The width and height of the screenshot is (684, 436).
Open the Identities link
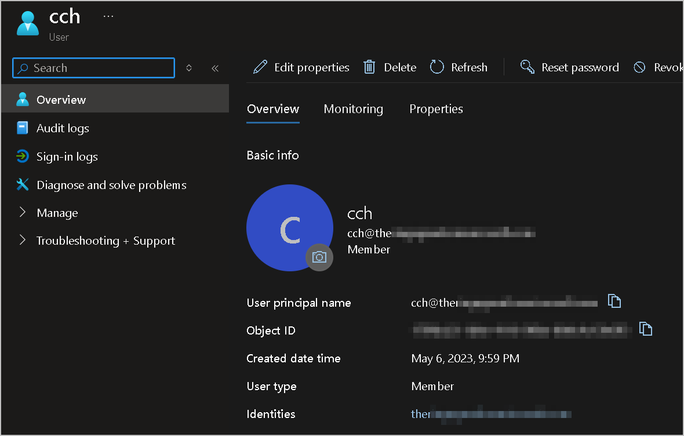(x=490, y=414)
